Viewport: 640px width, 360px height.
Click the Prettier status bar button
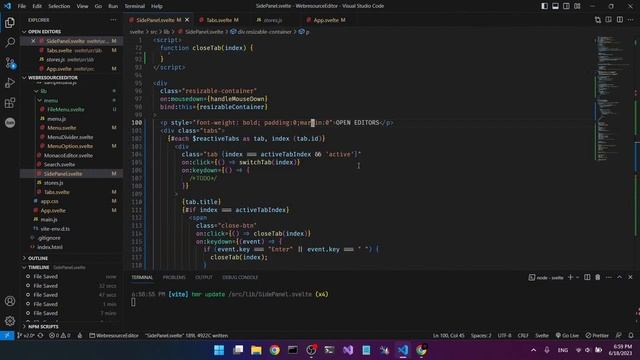[x=597, y=336]
